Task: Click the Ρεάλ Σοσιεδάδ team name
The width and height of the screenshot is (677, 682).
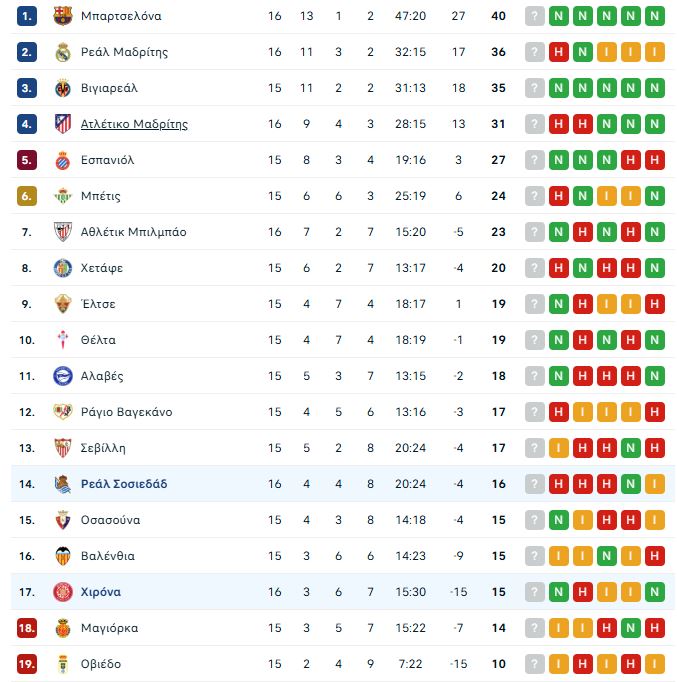Action: coord(124,484)
